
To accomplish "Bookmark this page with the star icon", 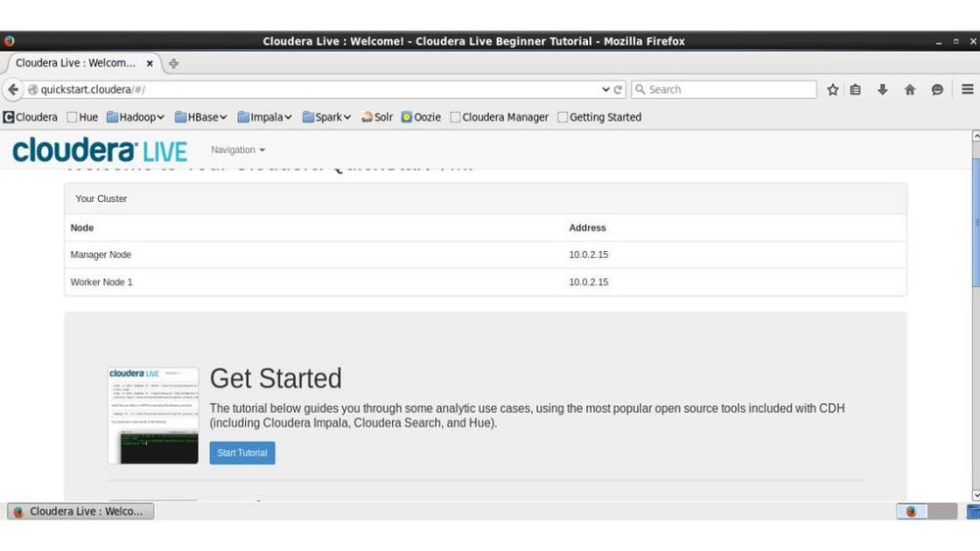I will pos(832,89).
